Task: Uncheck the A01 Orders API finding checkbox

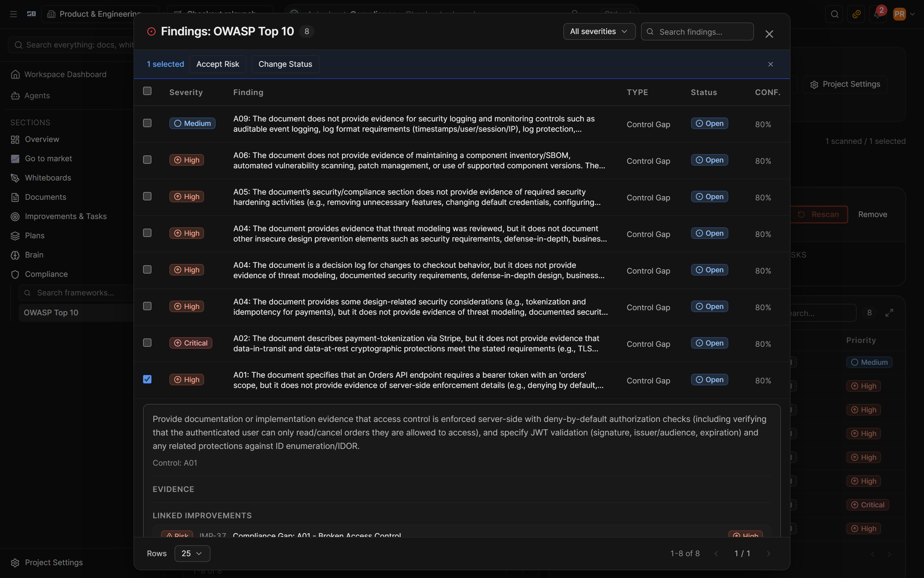Action: click(147, 379)
